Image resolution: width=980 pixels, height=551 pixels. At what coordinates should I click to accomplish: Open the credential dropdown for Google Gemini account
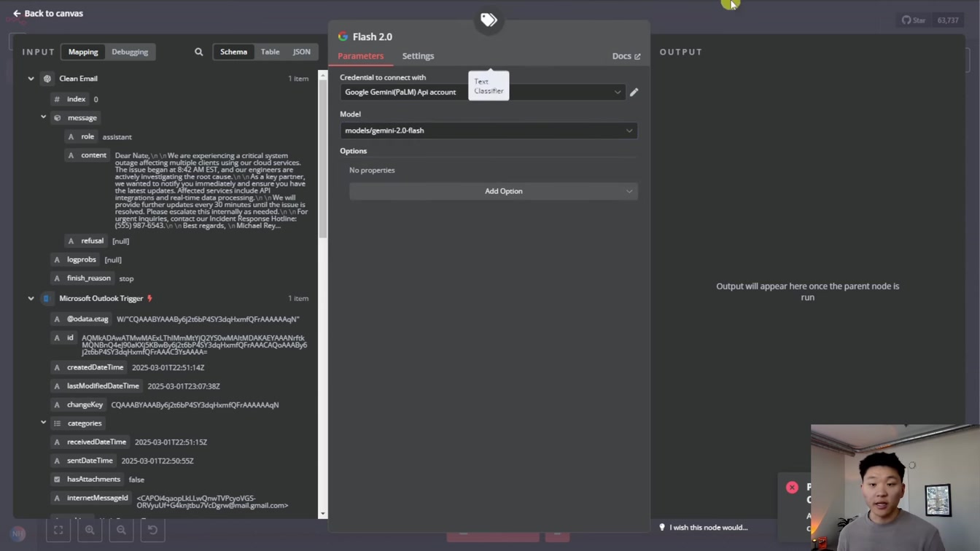[483, 93]
